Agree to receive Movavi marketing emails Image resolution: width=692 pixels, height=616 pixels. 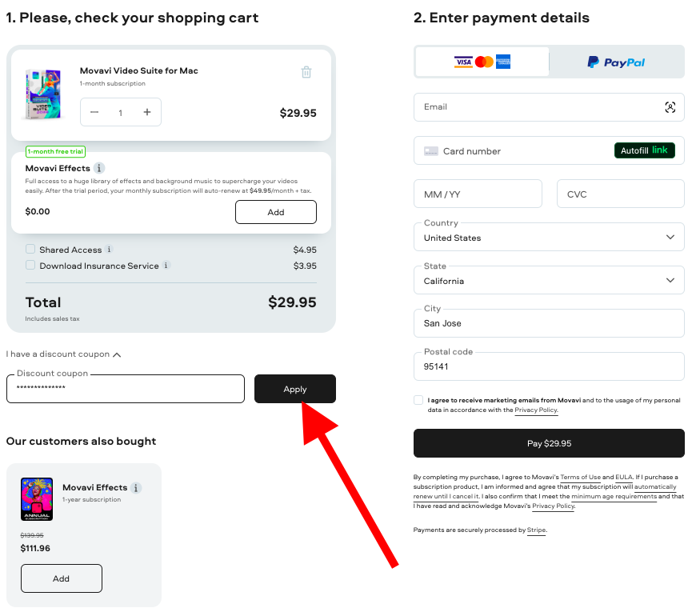418,400
